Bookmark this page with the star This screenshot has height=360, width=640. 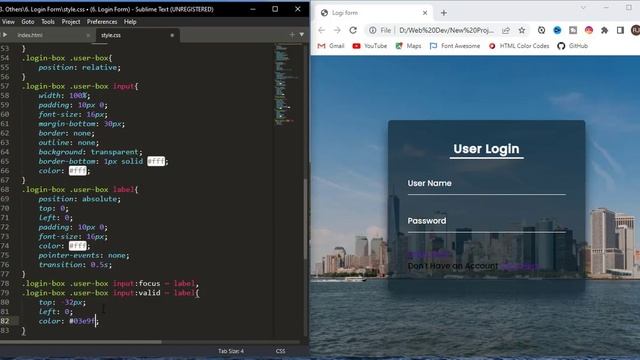(522, 30)
